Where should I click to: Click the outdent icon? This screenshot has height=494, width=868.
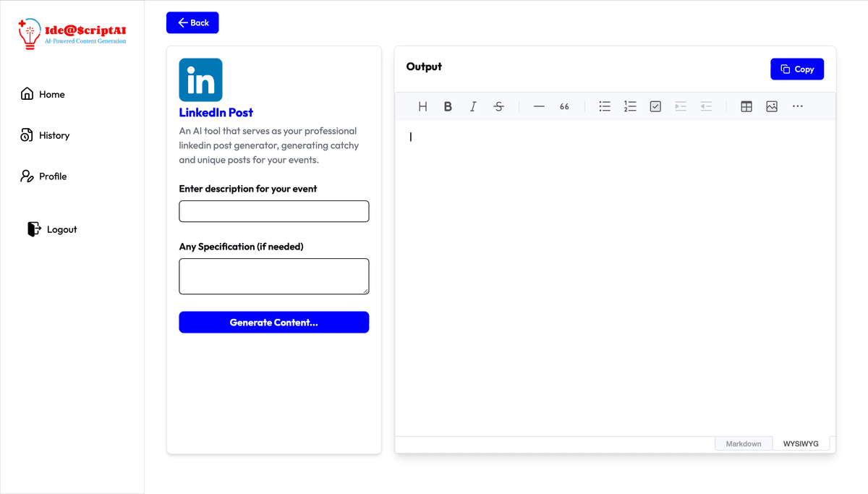coord(706,106)
